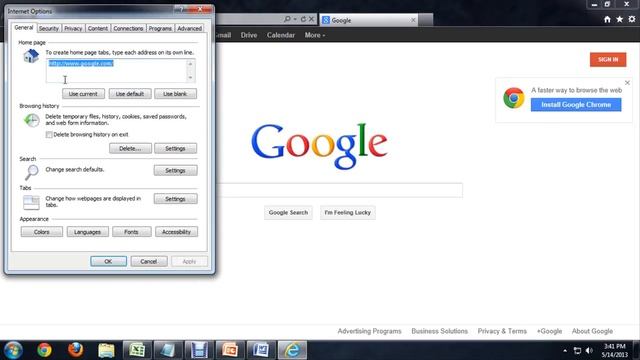Image resolution: width=640 pixels, height=360 pixels.
Task: Open the floppy disk app in taskbar
Action: (199, 350)
